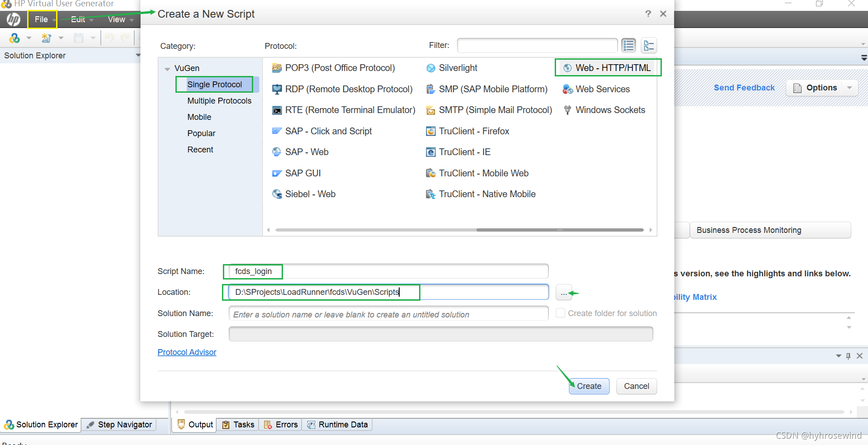The image size is (868, 445).
Task: Select Popular category
Action: click(x=201, y=133)
